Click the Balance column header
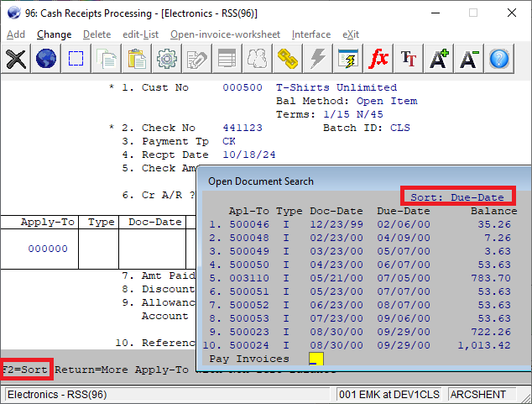 click(x=494, y=211)
